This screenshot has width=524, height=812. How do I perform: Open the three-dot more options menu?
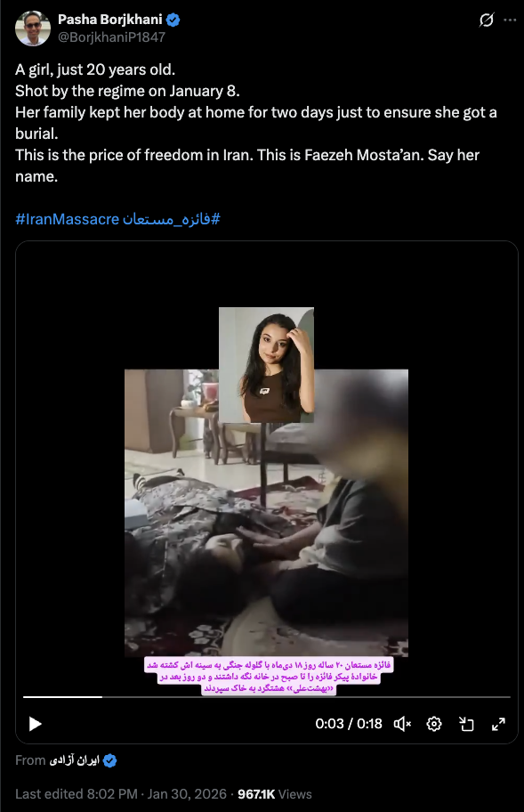pyautogui.click(x=510, y=20)
